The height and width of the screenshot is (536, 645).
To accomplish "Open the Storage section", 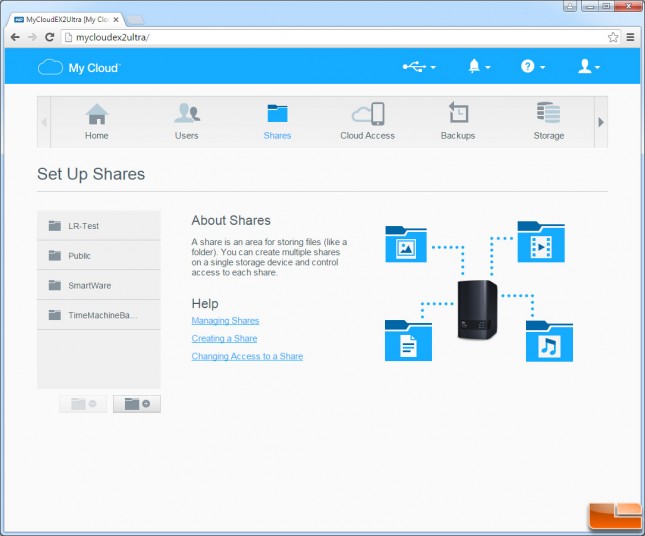I will (x=548, y=122).
